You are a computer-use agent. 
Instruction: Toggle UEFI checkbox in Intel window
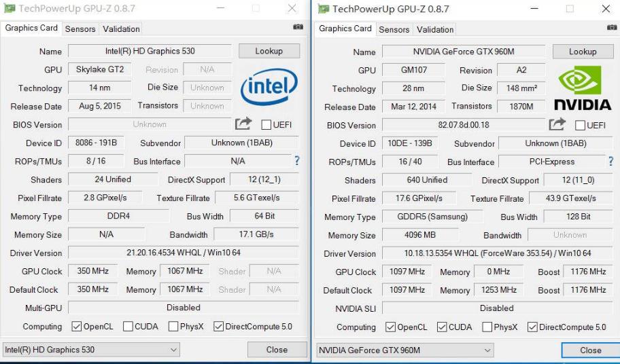coord(266,125)
